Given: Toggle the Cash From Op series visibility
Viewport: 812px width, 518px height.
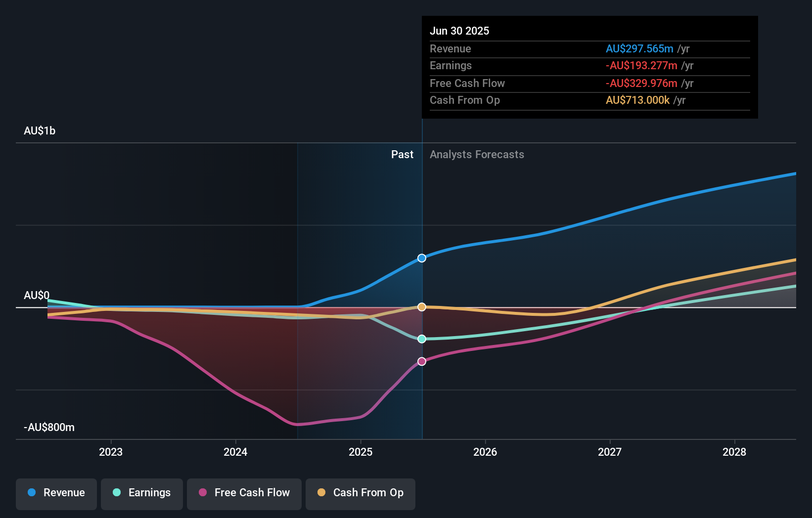Looking at the screenshot, I should 360,493.
